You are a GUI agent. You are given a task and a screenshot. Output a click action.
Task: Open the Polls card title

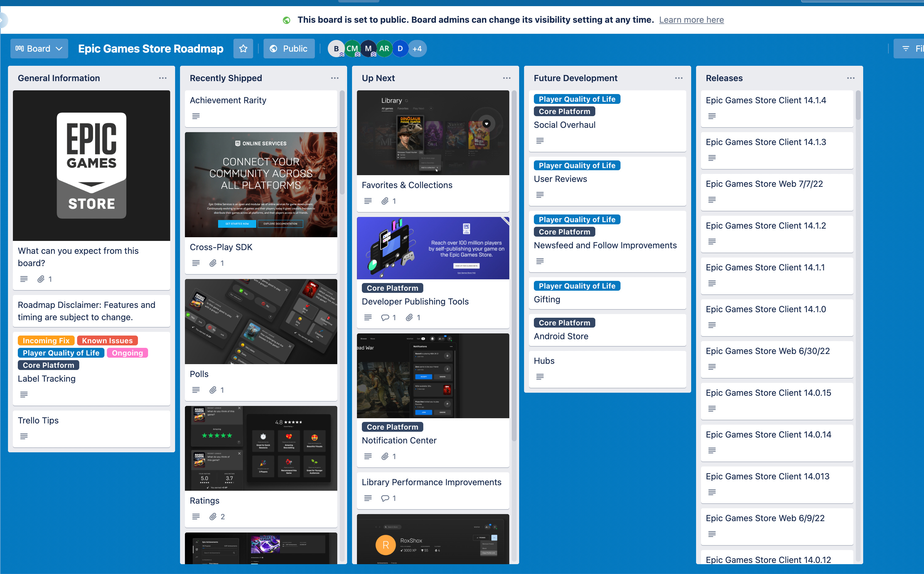[x=199, y=374]
